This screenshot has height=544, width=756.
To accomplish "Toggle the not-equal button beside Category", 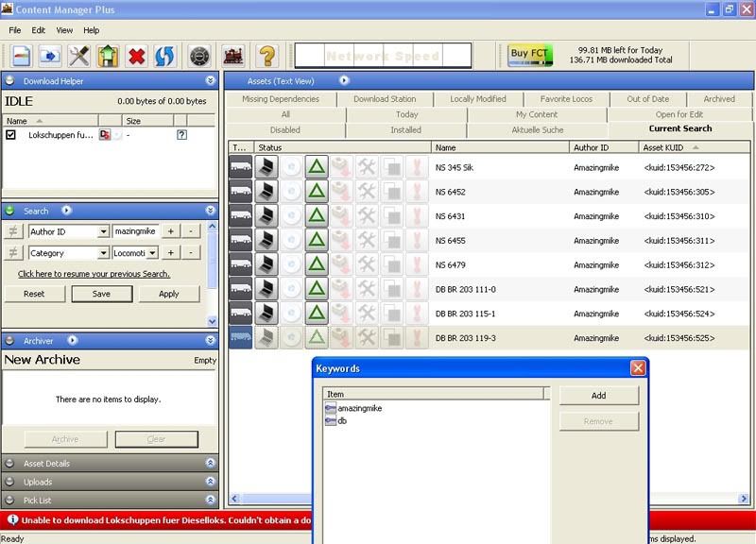I will click(x=13, y=252).
